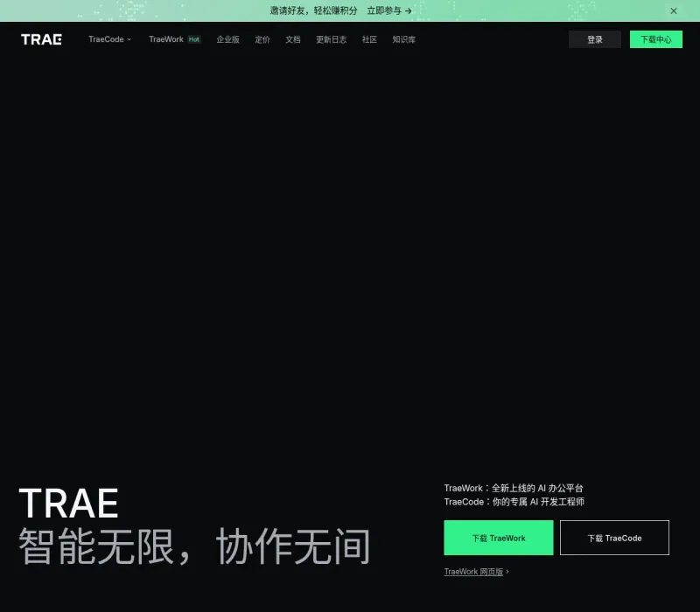
Task: Click the TRAE logo in navbar
Action: 41,39
